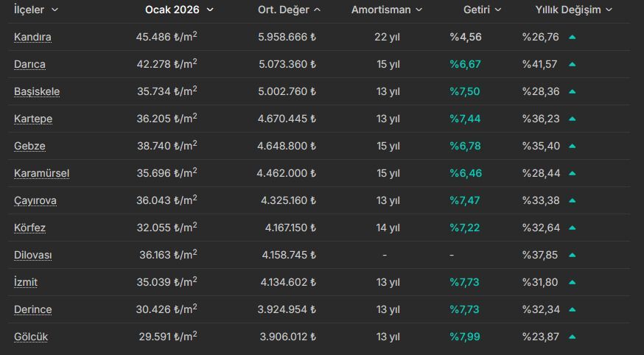Viewport: 644px width, 355px height.
Task: Open the Çayırova district link
Action: pyautogui.click(x=35, y=200)
